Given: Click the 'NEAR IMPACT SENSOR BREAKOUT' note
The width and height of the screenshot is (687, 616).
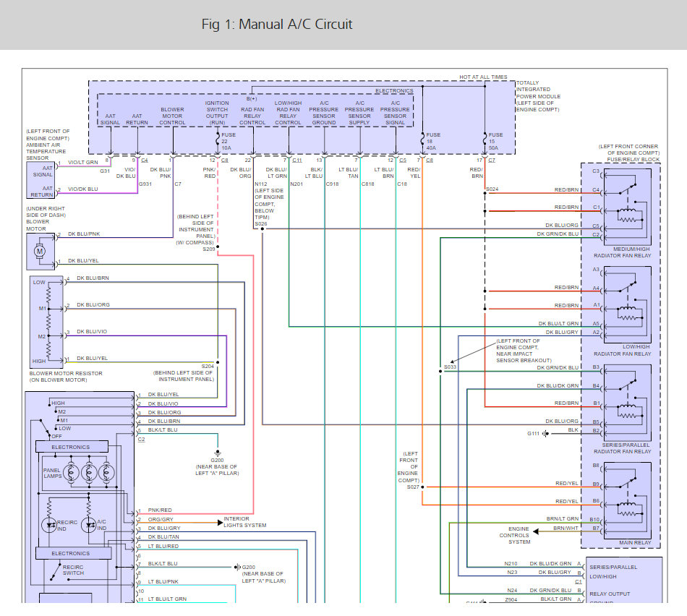Looking at the screenshot, I should (524, 357).
